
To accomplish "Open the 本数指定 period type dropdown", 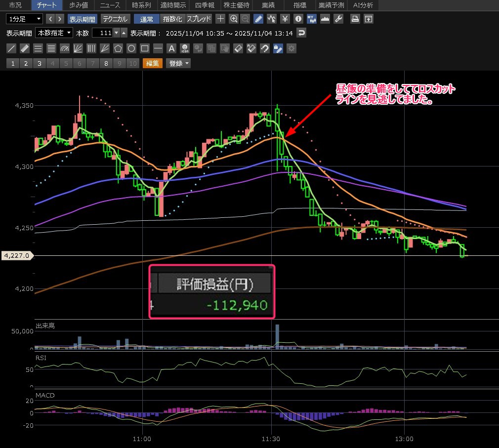I will [54, 33].
